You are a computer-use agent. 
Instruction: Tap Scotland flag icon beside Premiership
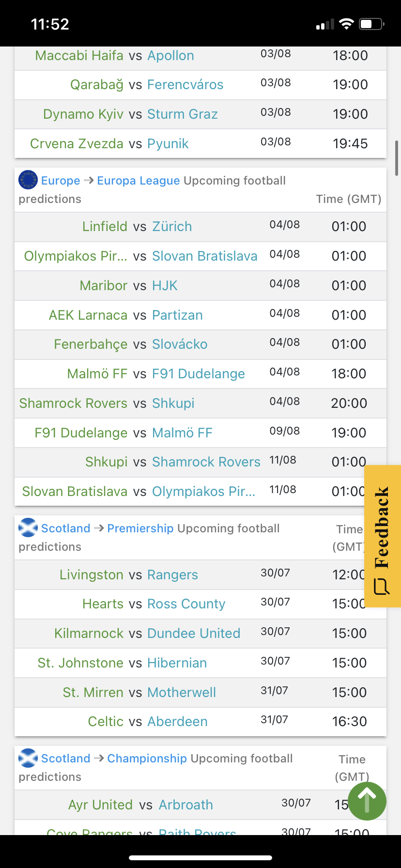28,528
